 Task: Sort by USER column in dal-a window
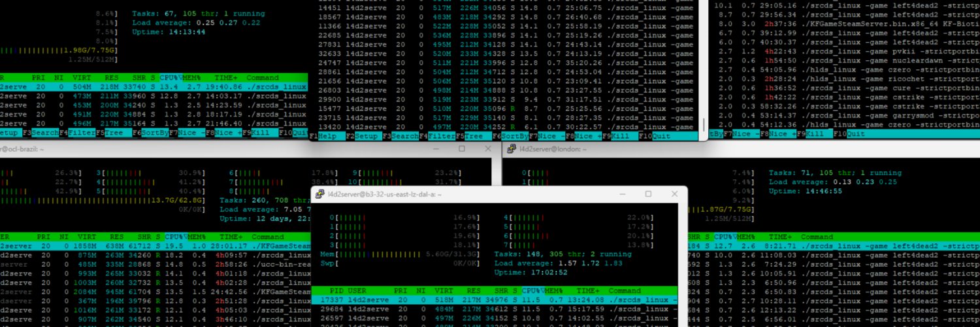tap(356, 290)
